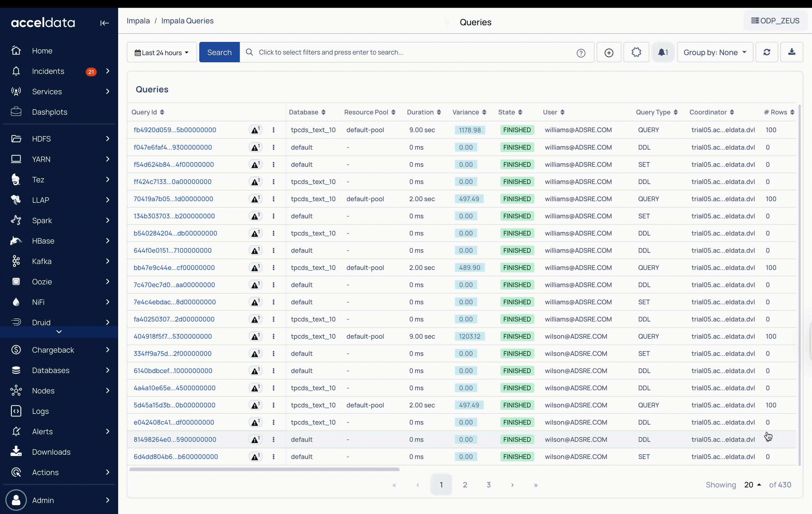Go to page 2 of the queries
Screen dimensions: 812x514
[465, 485]
